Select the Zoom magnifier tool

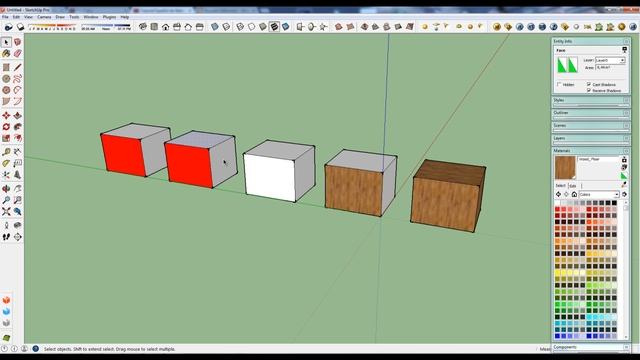point(6,200)
